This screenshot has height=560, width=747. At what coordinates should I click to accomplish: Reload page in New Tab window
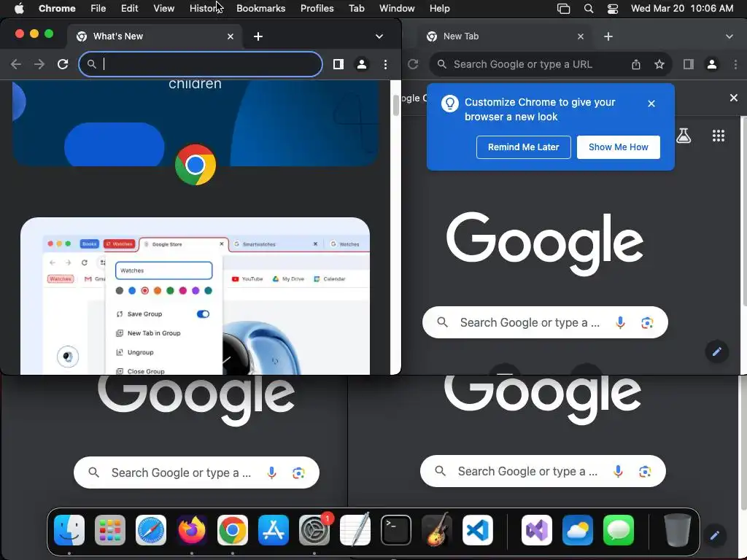pos(413,64)
